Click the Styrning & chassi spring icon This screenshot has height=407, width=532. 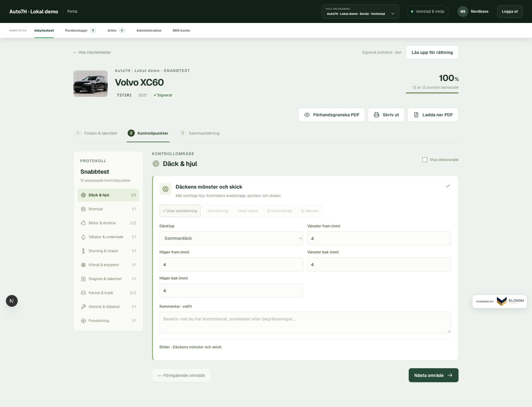coord(83,251)
